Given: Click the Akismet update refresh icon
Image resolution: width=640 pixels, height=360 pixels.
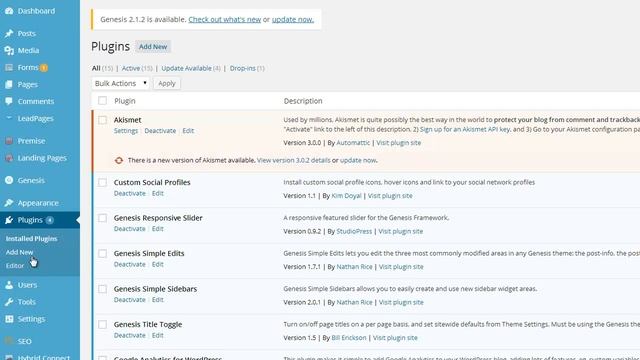Looking at the screenshot, I should [x=119, y=160].
